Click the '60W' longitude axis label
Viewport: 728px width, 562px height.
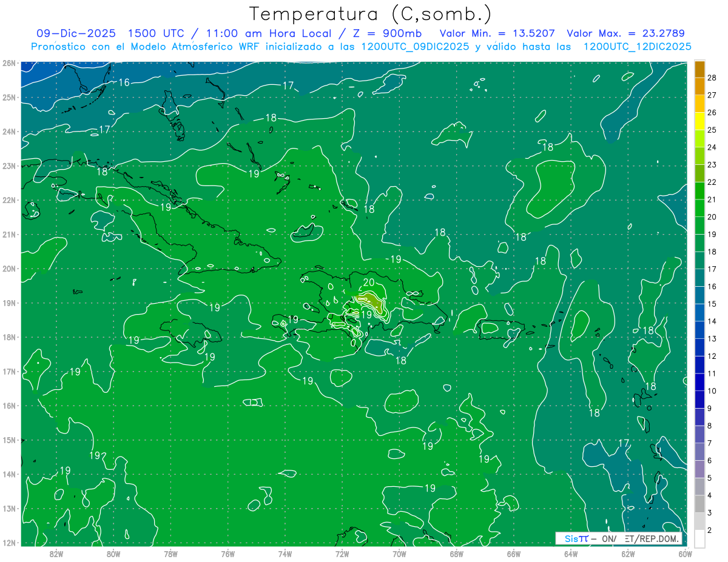click(x=685, y=553)
